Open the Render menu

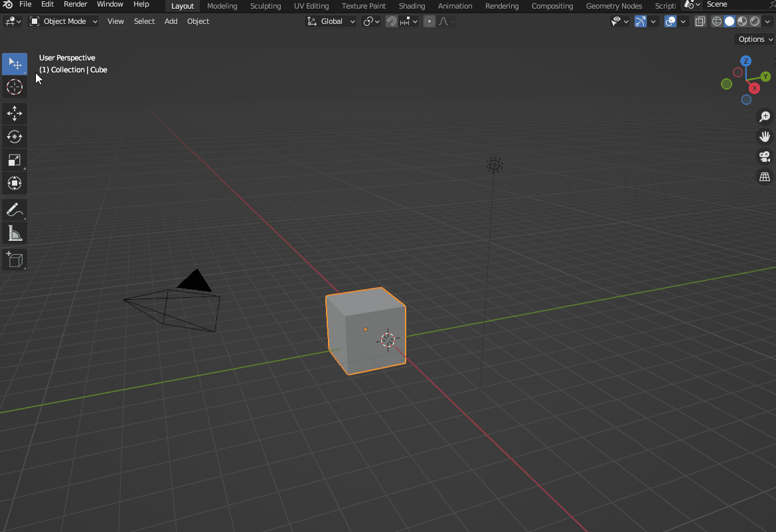75,5
